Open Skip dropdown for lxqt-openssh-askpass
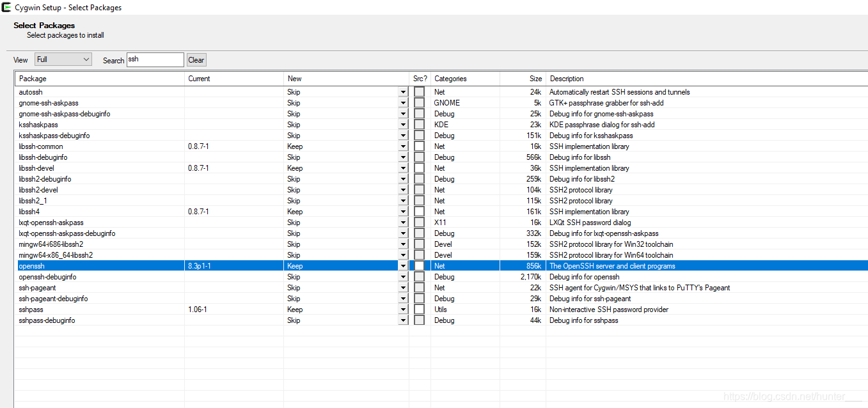Viewport: 868px width, 408px height. click(x=403, y=223)
